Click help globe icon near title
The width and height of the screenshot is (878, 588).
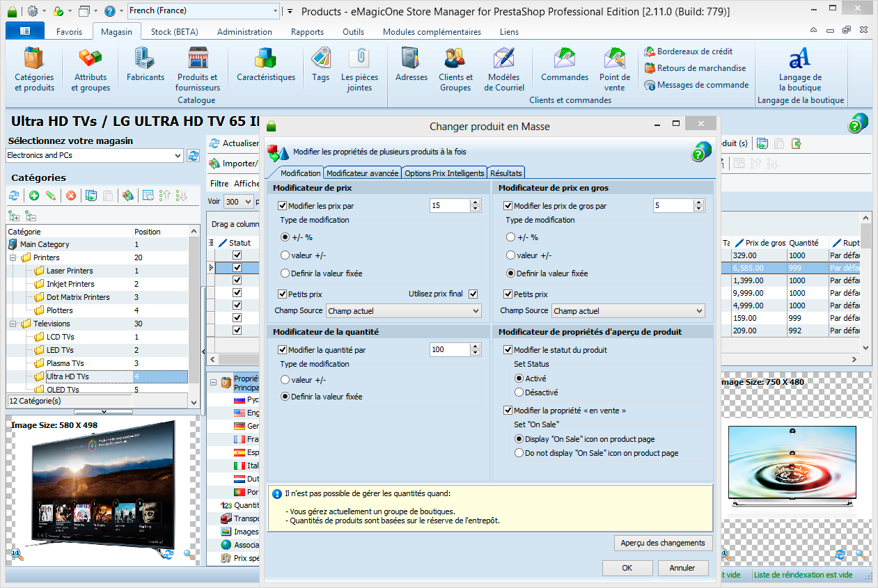(x=859, y=123)
